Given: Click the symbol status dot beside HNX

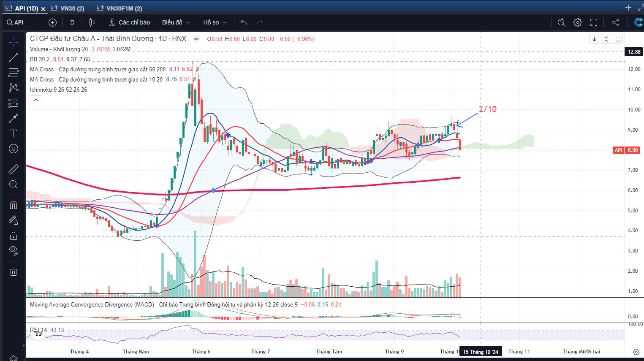Looking at the screenshot, I should point(196,39).
